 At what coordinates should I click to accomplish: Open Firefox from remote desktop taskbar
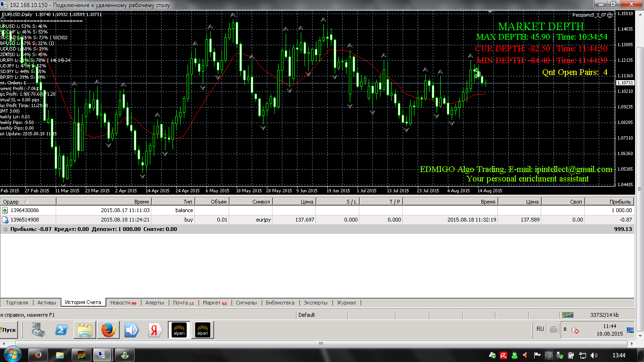click(108, 330)
